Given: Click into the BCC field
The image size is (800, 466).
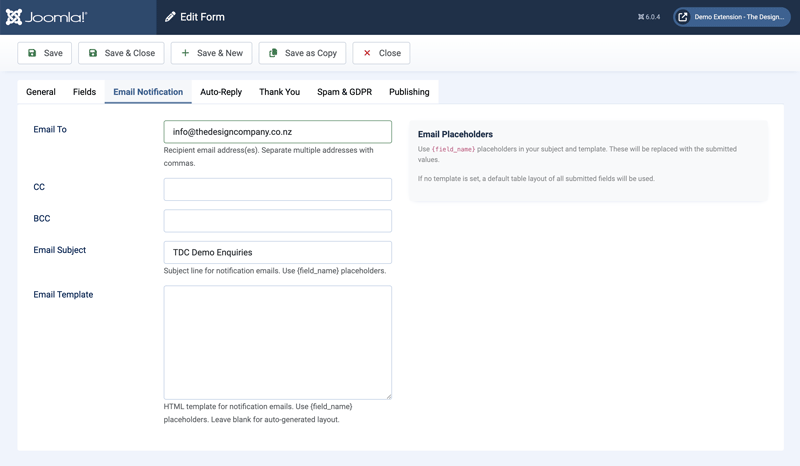Looking at the screenshot, I should coord(277,220).
